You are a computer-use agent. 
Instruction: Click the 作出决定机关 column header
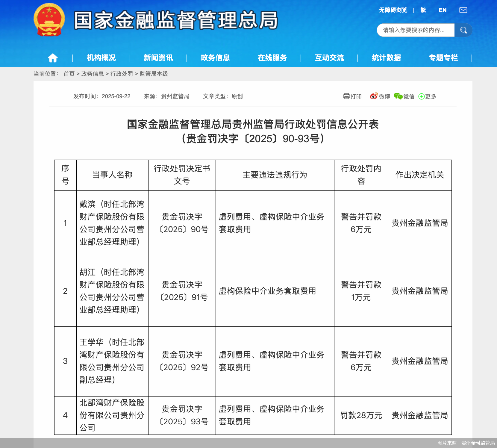(x=420, y=175)
